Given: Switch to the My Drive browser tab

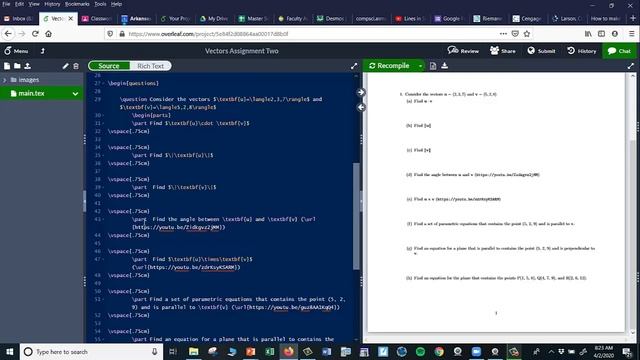Looking at the screenshot, I should click(x=214, y=19).
